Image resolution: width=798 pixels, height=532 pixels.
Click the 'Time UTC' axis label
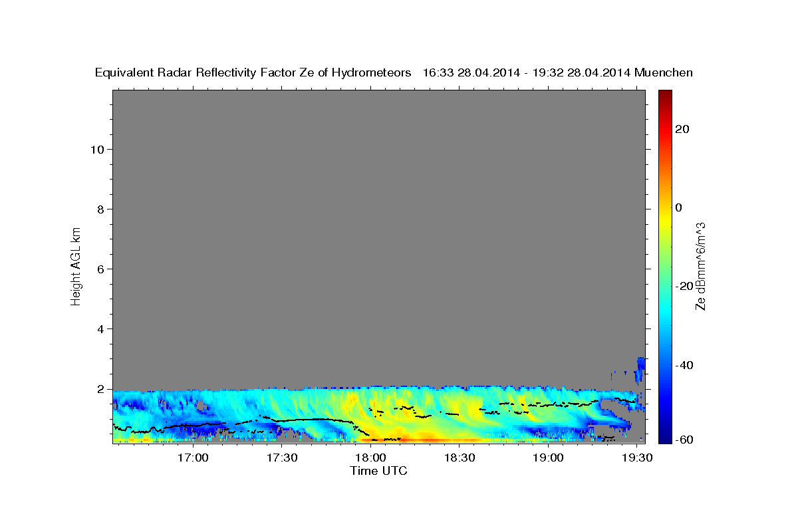click(x=378, y=471)
